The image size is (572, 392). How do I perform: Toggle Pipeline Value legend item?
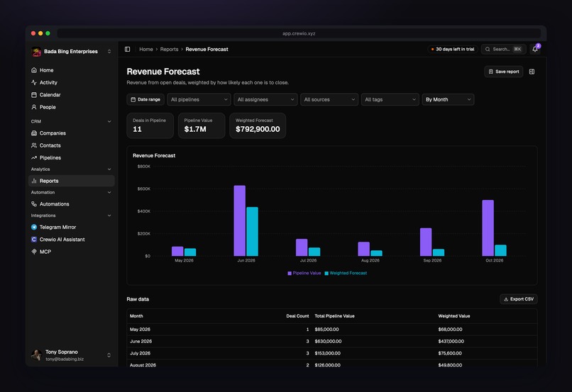(304, 273)
